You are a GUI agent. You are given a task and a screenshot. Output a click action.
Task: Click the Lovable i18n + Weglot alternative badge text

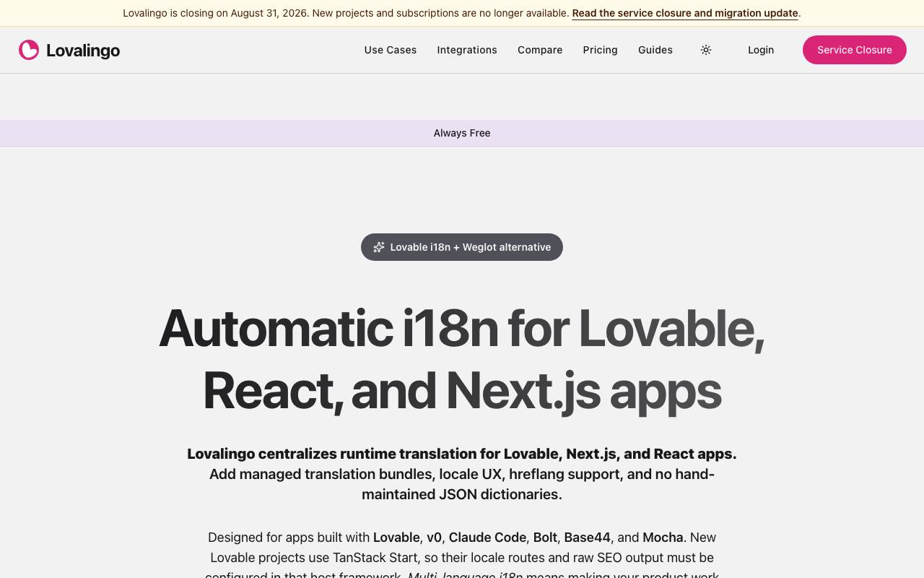[471, 247]
